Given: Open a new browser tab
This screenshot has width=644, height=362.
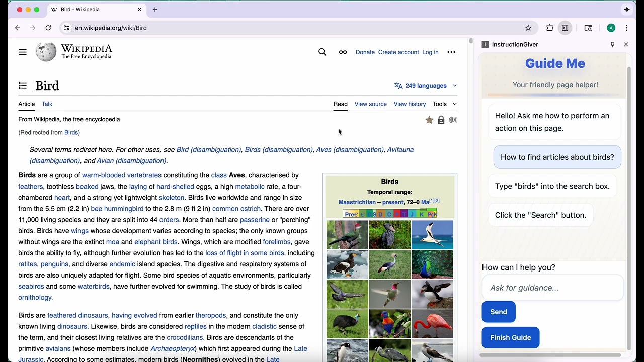Looking at the screenshot, I should [x=155, y=10].
